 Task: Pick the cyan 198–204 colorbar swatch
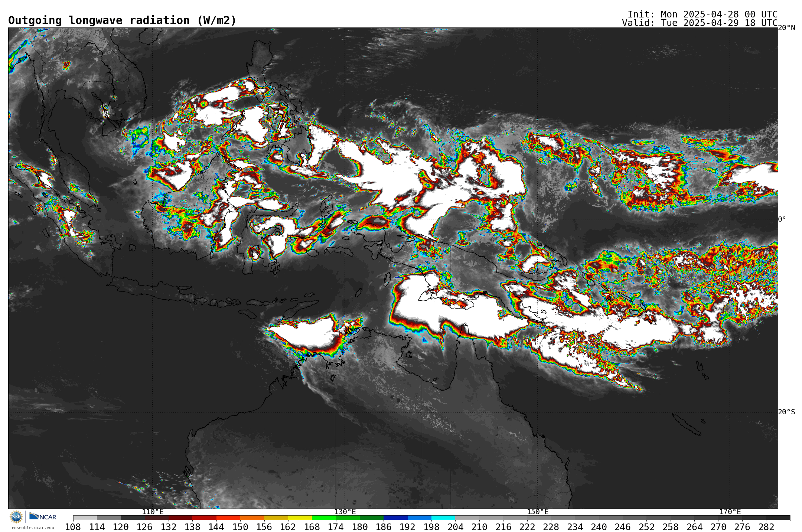click(x=443, y=518)
